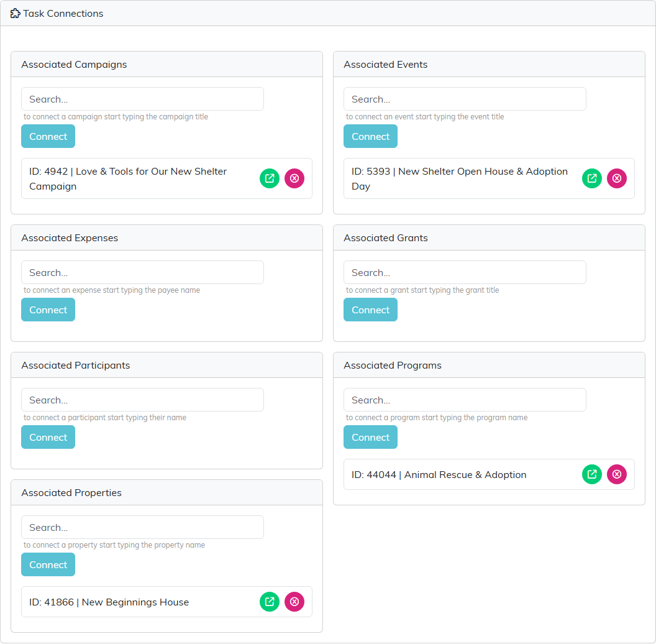Click hint 'to connect a program start typing the program name'

pos(436,418)
